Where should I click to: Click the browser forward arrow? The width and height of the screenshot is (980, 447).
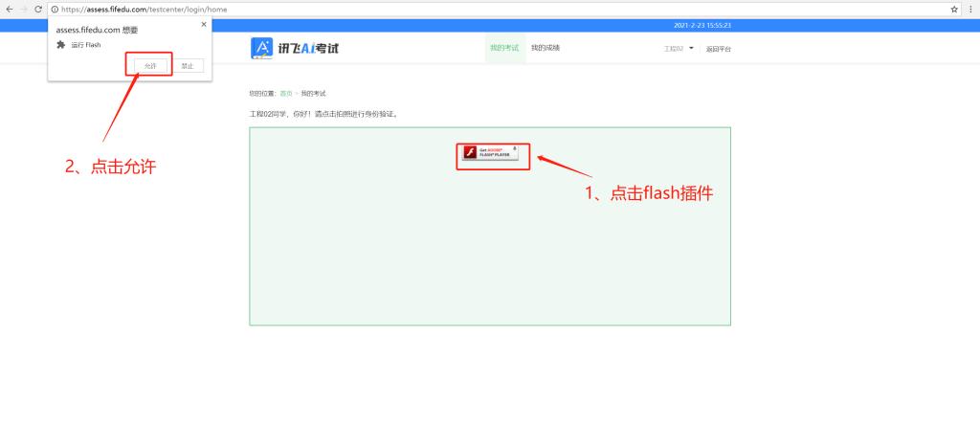point(23,9)
